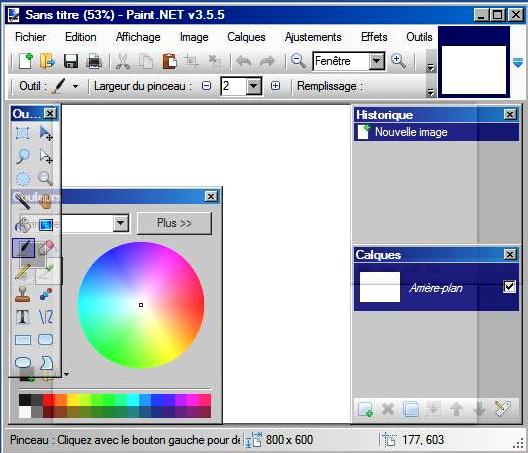This screenshot has height=453, width=528.
Task: Click the Plus >> button
Action: (x=174, y=223)
